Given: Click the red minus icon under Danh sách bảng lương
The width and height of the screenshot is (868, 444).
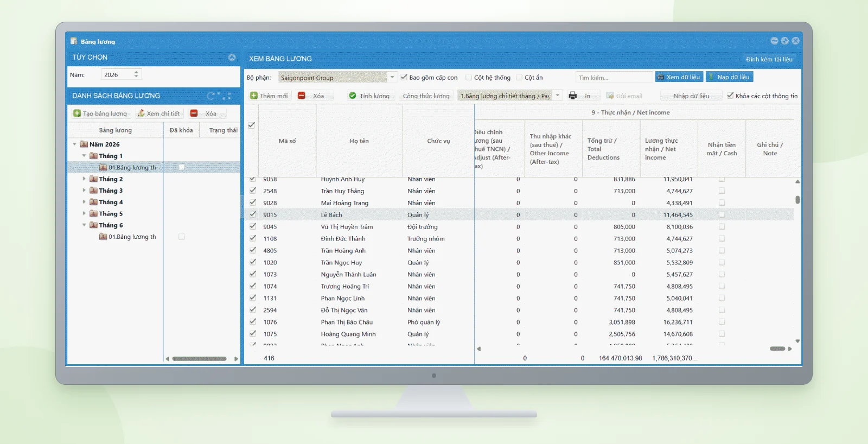Looking at the screenshot, I should (x=194, y=113).
